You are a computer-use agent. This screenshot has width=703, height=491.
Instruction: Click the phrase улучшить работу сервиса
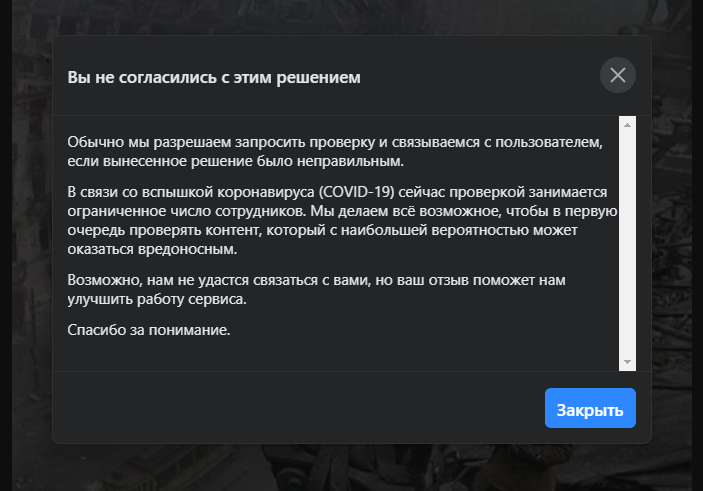155,299
